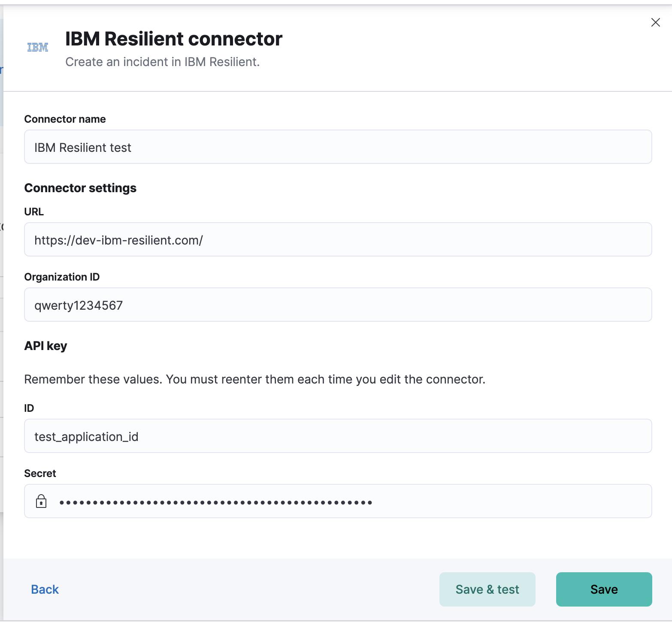
Task: Click the ID value 'test_application_id'
Action: click(86, 436)
